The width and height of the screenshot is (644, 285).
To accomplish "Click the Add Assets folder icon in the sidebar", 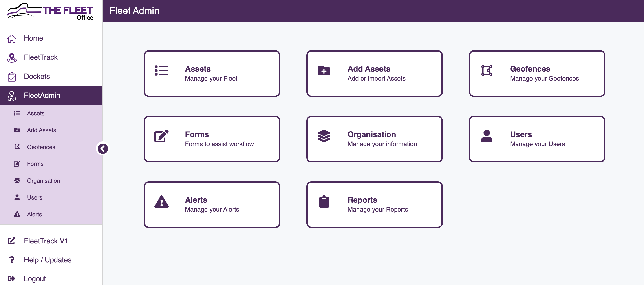I will coord(17,130).
